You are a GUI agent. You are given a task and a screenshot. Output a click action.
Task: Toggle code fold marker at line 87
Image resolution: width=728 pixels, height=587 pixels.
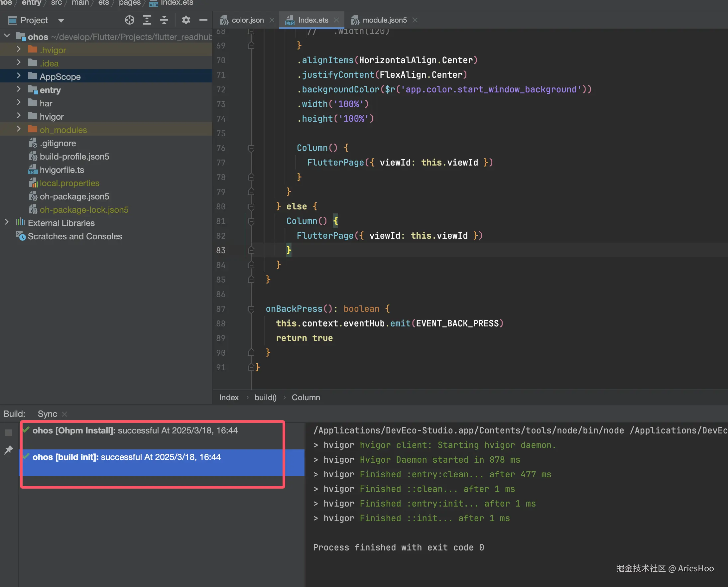(251, 309)
